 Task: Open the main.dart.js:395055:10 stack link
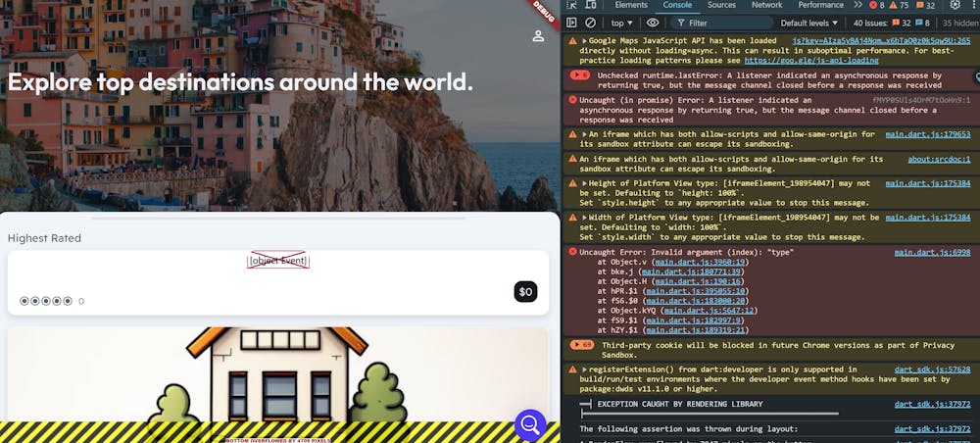pos(695,291)
